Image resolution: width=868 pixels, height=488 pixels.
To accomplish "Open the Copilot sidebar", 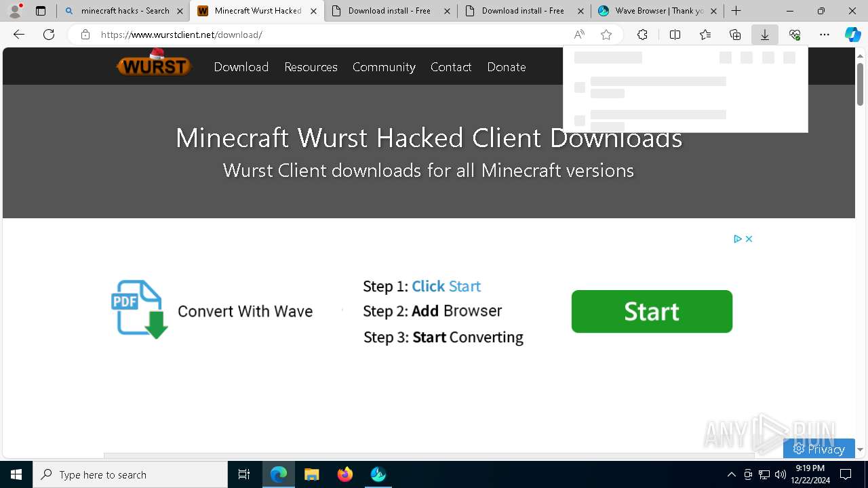I will coord(852,35).
